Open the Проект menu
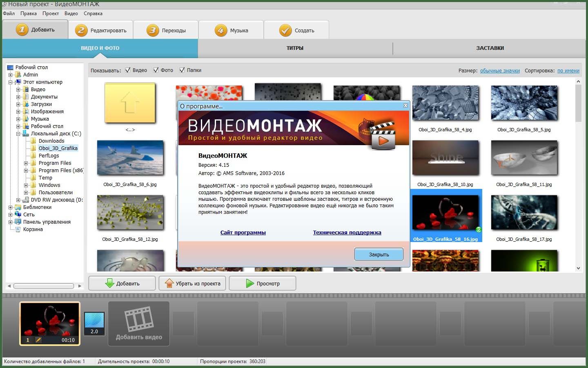The image size is (588, 368). [51, 13]
